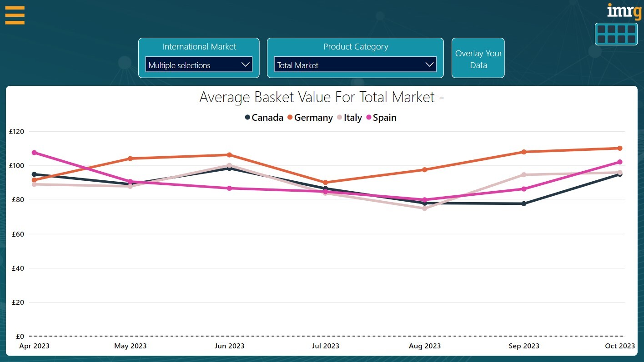Click the Jul 2023 axis label
Image resolution: width=644 pixels, height=362 pixels.
326,346
